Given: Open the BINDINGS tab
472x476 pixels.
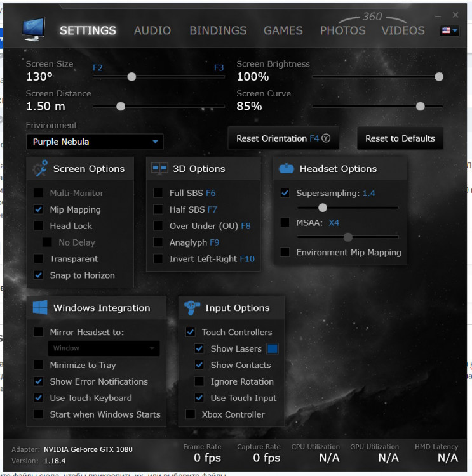Looking at the screenshot, I should [218, 30].
